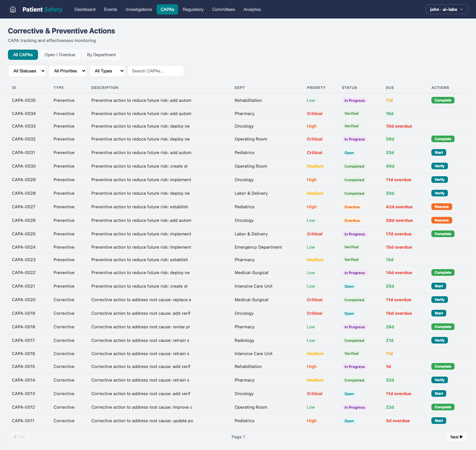Start CAPA-0031 for Pediatrics
Screen dimensions: 476x450
point(439,152)
